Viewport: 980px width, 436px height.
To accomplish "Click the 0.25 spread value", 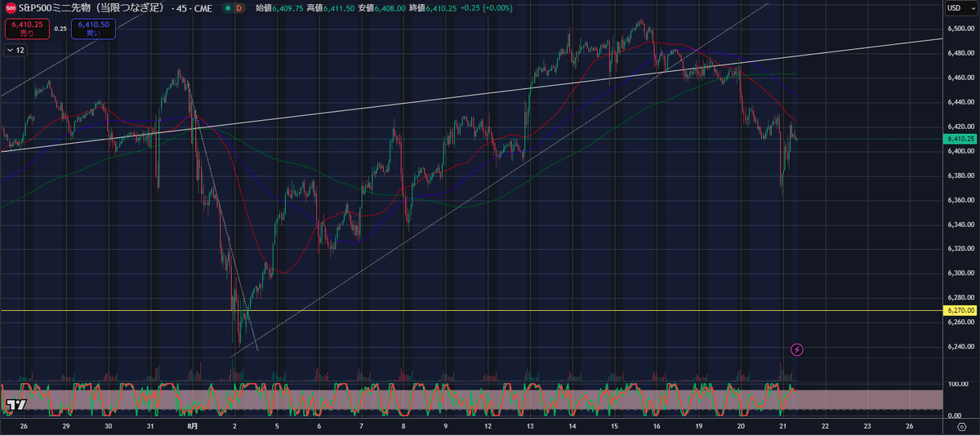I will coord(60,29).
